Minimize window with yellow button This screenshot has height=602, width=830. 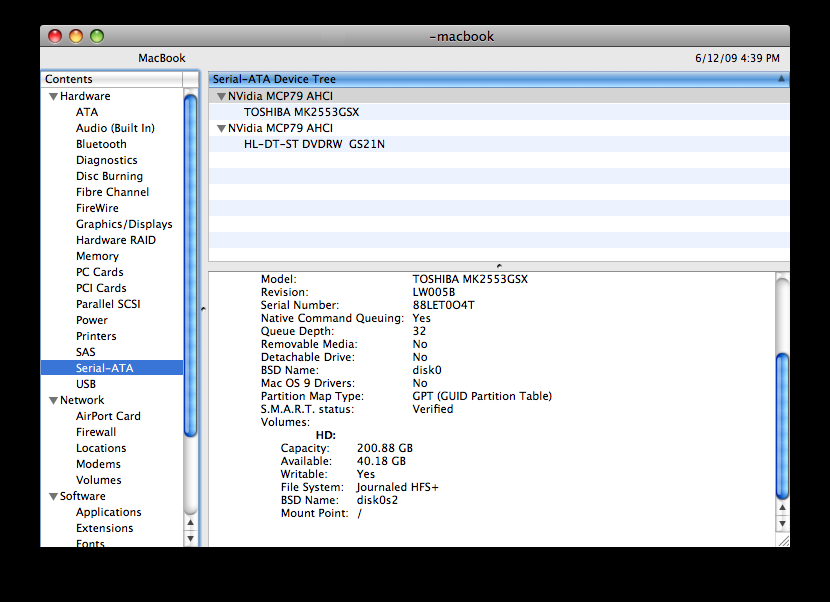click(x=76, y=36)
